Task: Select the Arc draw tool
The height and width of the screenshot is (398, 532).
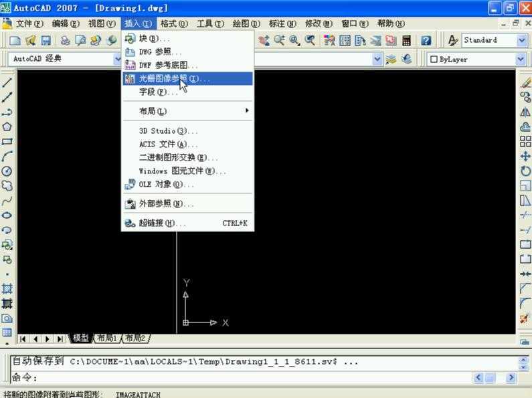Action: coord(7,157)
